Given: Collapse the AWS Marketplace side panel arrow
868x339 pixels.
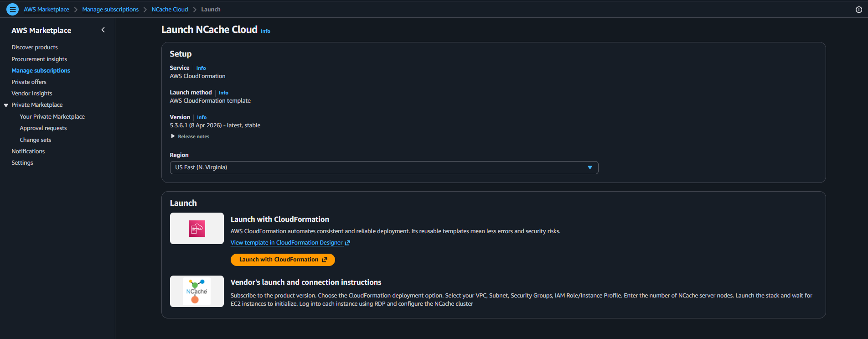Looking at the screenshot, I should (103, 30).
